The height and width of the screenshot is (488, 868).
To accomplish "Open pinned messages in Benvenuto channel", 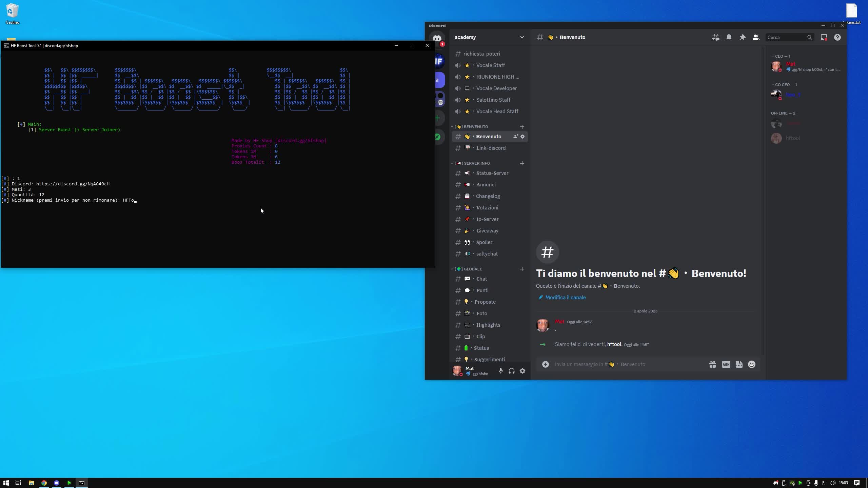I will (x=742, y=37).
